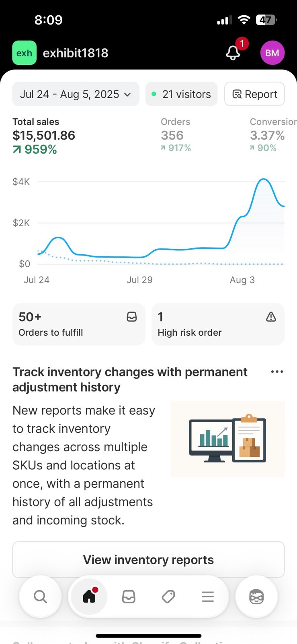Select the sales chart peak point
297x644 pixels.
[x=263, y=179]
